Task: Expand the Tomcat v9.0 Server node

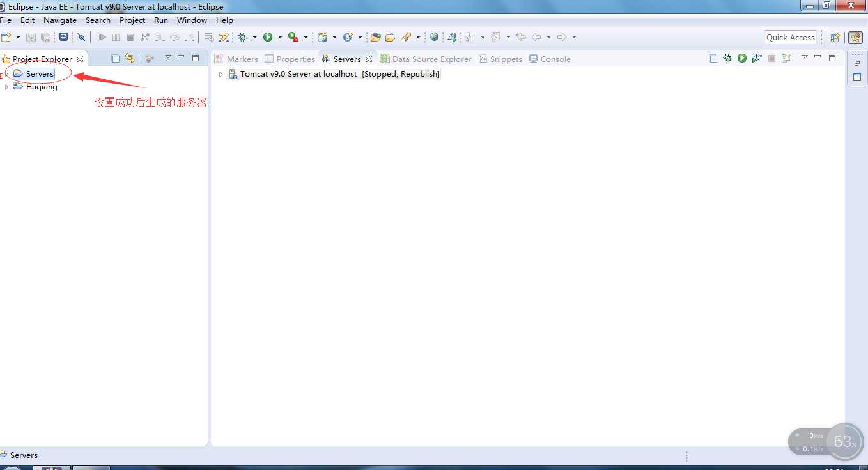Action: [x=221, y=74]
